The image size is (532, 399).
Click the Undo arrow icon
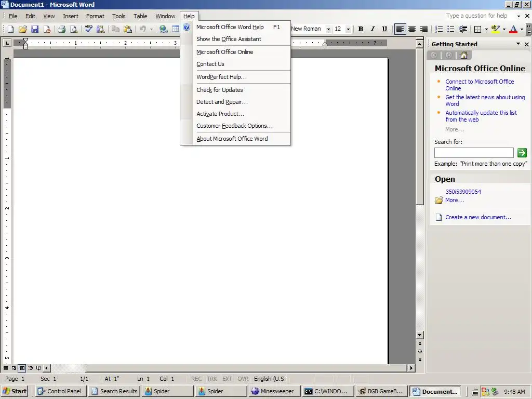[143, 29]
